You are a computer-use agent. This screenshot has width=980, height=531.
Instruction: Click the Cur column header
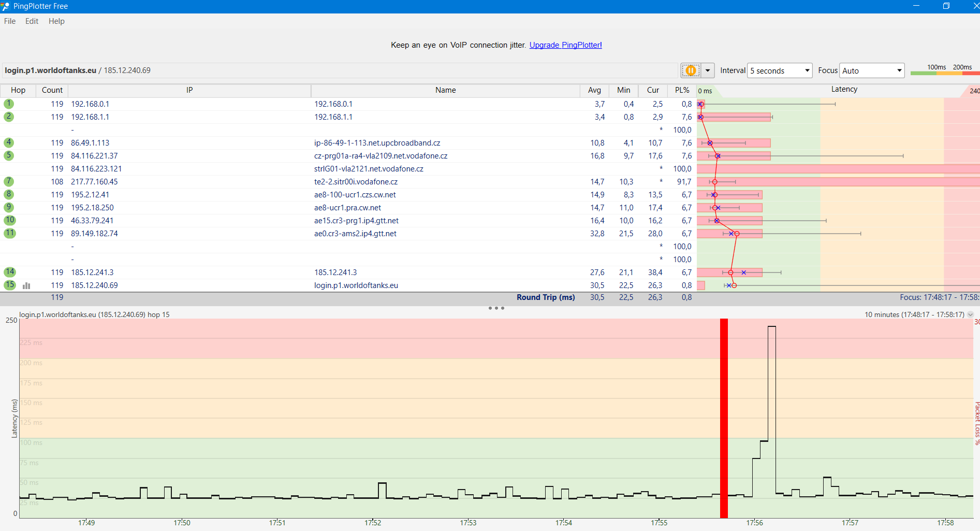click(653, 90)
